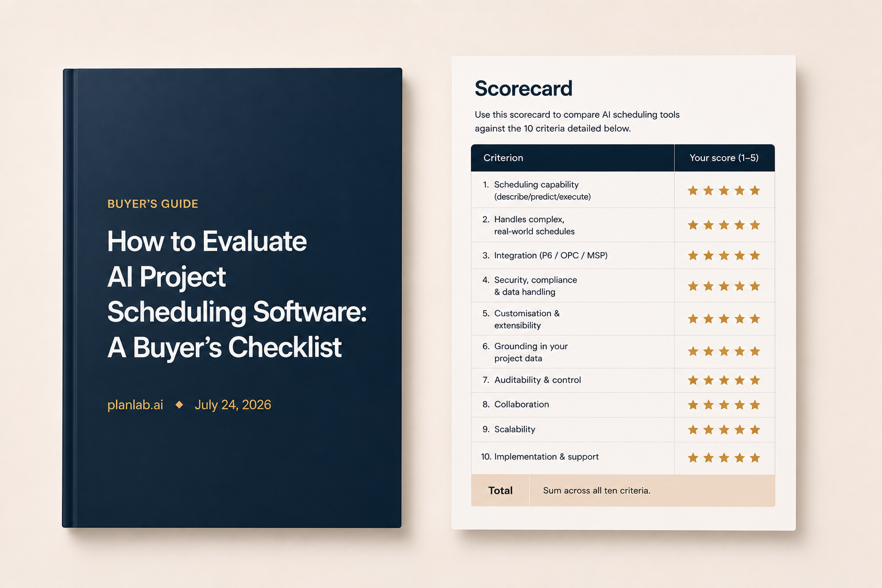Click the scorecard description paragraph
Image resolution: width=882 pixels, height=588 pixels.
coord(577,122)
